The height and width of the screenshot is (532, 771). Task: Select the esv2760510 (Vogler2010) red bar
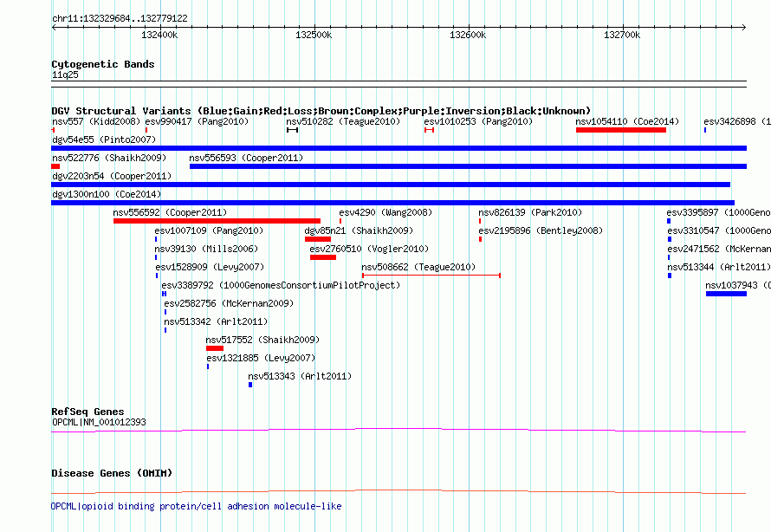coord(323,257)
